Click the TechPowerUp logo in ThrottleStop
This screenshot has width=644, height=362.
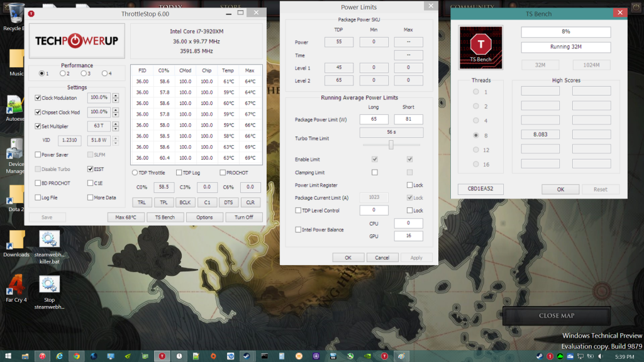point(77,41)
